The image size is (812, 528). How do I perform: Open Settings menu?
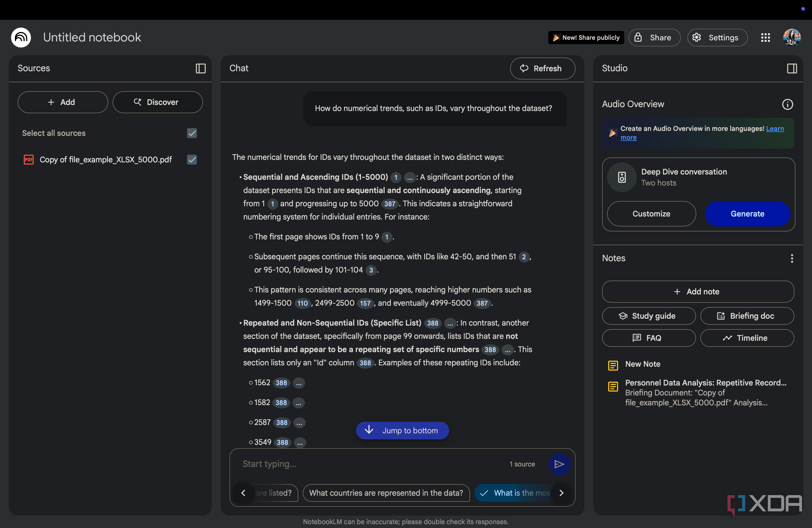point(717,38)
